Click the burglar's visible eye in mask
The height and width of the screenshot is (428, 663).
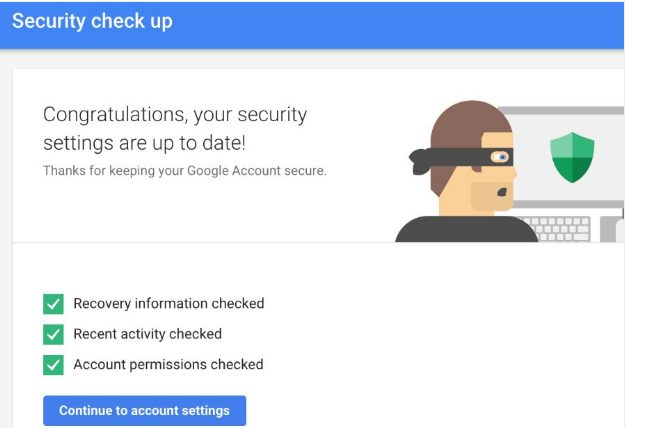point(499,157)
